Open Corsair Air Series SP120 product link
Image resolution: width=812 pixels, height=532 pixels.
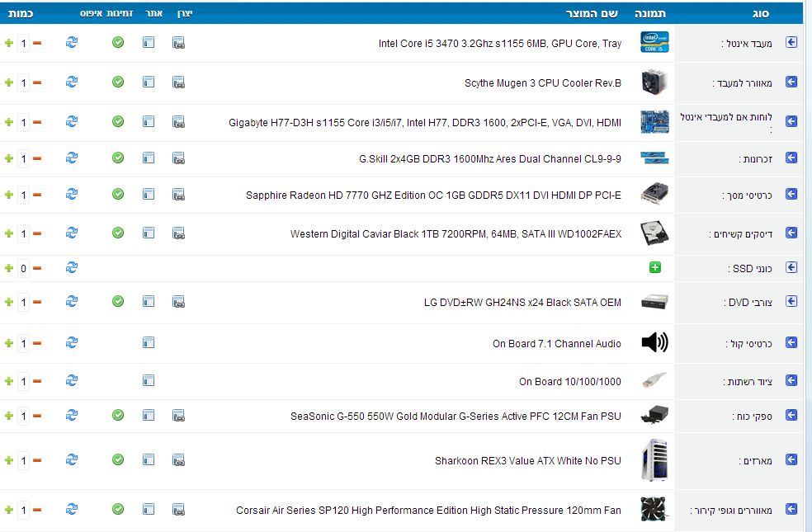click(428, 511)
